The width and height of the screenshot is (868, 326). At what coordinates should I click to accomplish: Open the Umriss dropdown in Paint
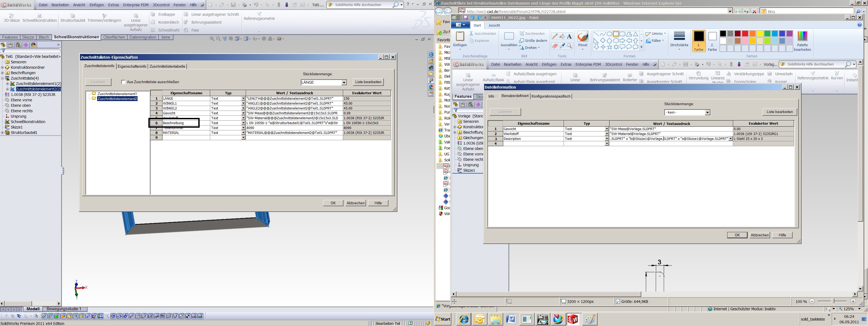click(655, 34)
